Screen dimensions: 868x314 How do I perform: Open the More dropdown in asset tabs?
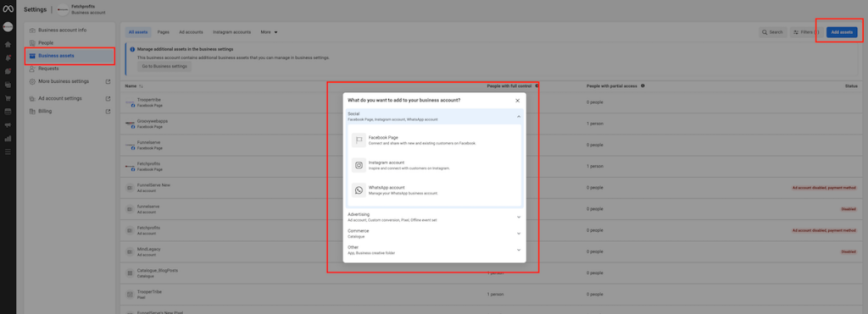[x=269, y=32]
